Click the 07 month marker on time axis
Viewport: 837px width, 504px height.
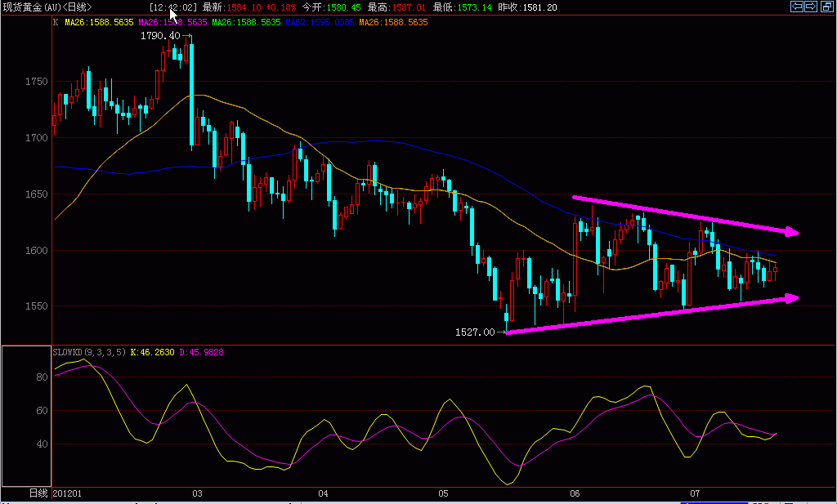(x=695, y=493)
